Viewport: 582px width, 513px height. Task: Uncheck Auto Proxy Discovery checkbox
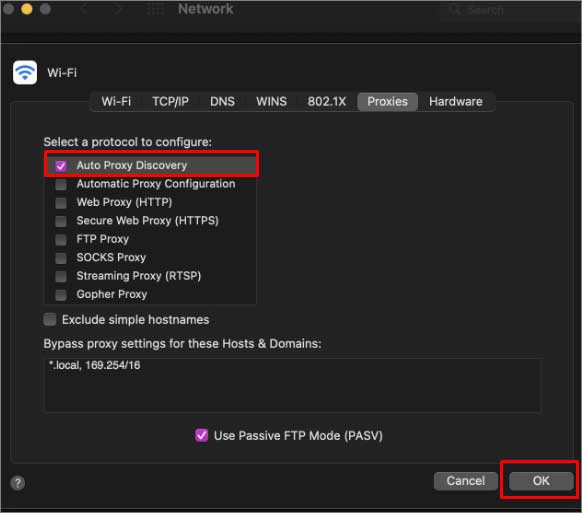[x=61, y=166]
